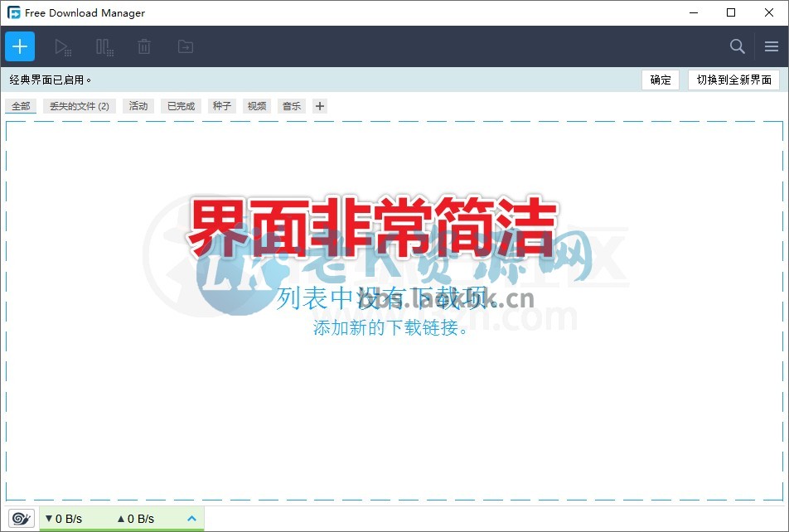Screen dimensions: 789x532
Task: Open the 丢失的文件 tab
Action: pyautogui.click(x=80, y=105)
